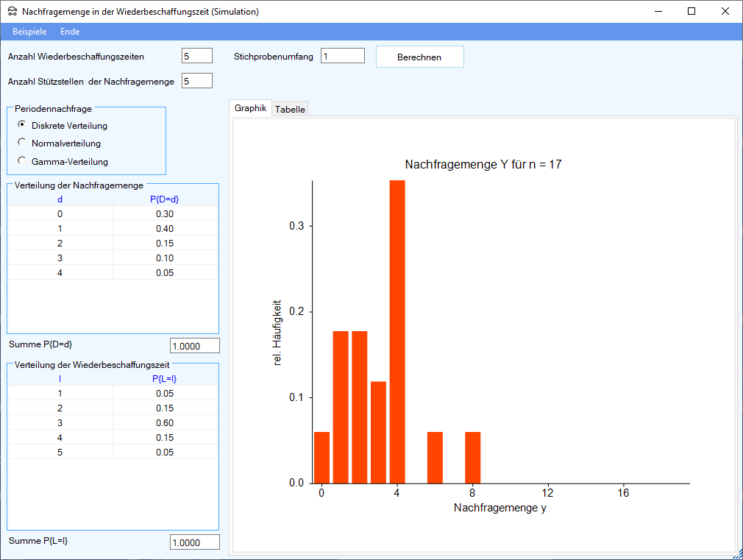Switch to the Tabelle tab
The height and width of the screenshot is (560, 743).
point(290,109)
